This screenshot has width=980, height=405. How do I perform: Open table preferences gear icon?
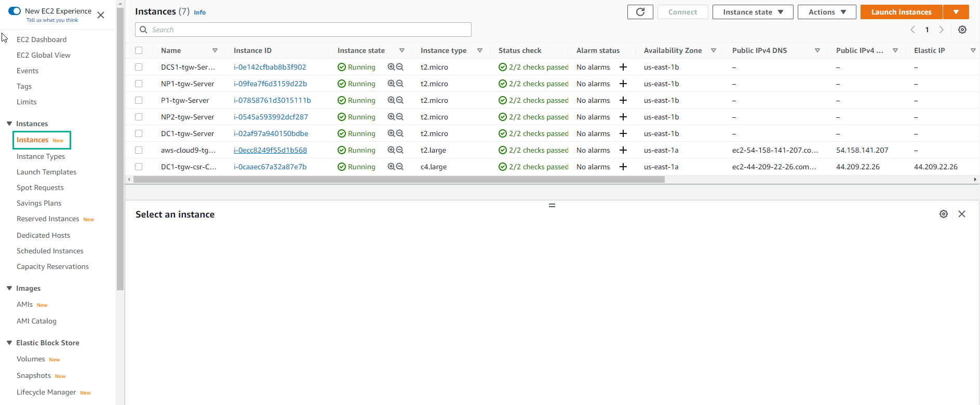pos(962,30)
